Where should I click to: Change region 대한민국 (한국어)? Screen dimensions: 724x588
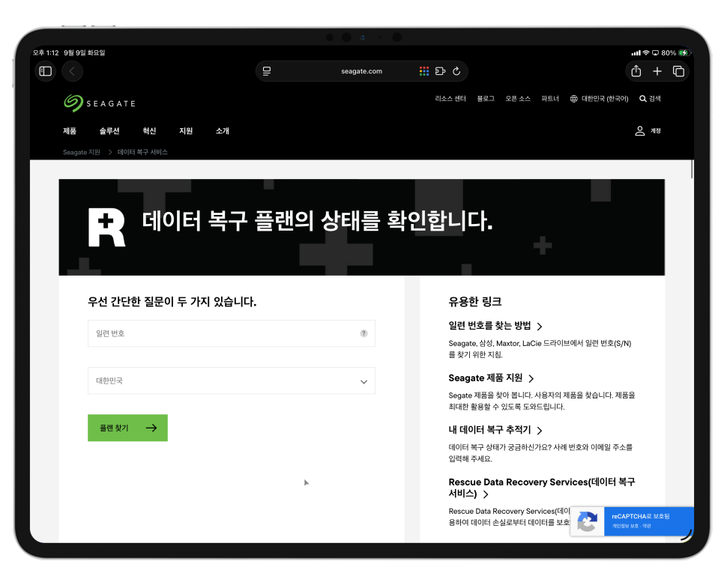pos(605,99)
